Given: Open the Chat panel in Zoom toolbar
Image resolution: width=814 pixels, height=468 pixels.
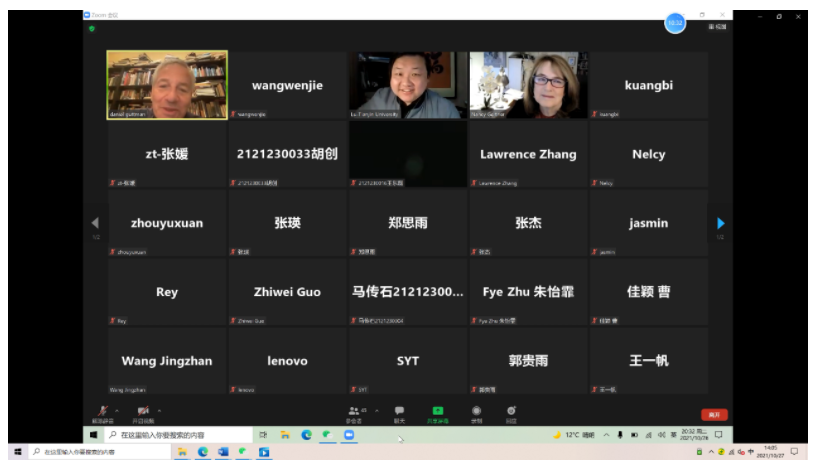Looking at the screenshot, I should click(x=399, y=412).
